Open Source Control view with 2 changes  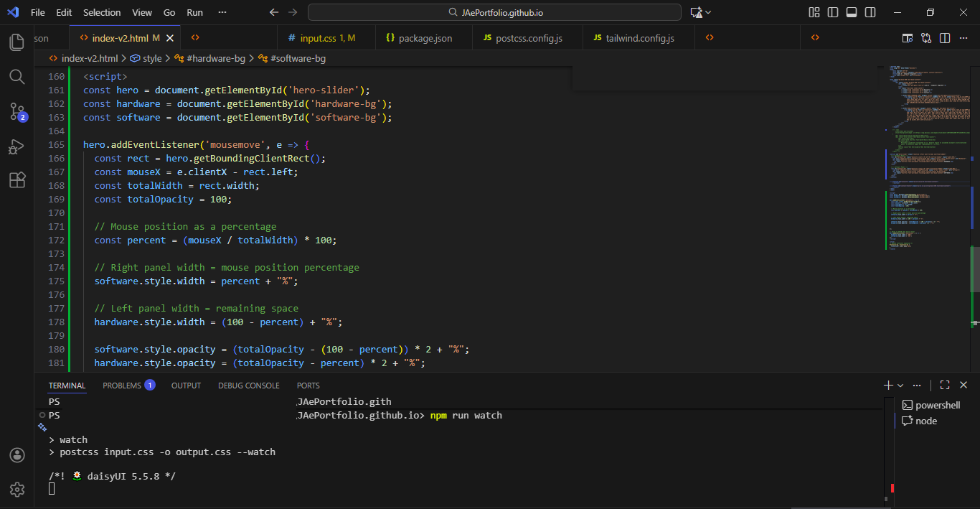click(x=17, y=111)
